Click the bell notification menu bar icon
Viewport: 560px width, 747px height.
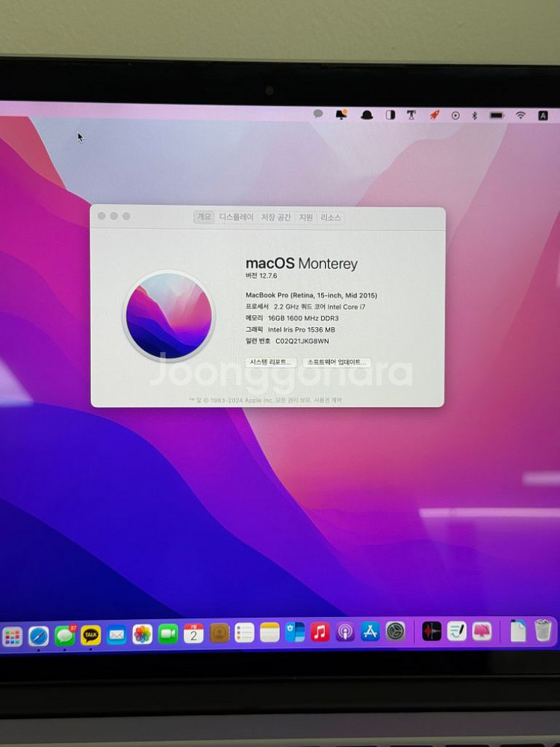coord(341,114)
